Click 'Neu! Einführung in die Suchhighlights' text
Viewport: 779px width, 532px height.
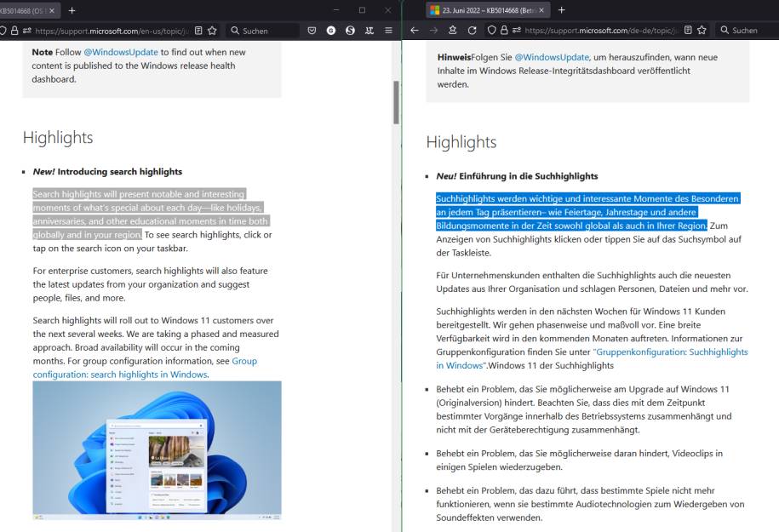(517, 176)
